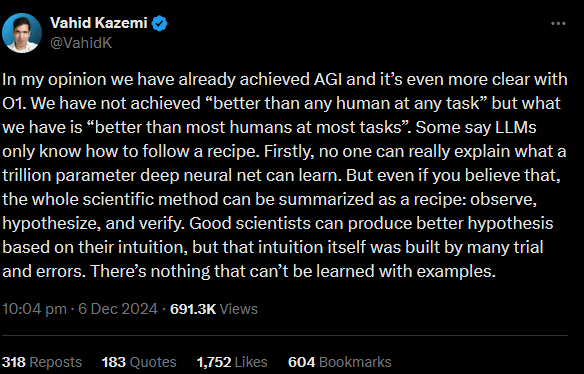Screen dimensions: 584x374
Task: Open the 1,752 Likes list
Action: 232,362
